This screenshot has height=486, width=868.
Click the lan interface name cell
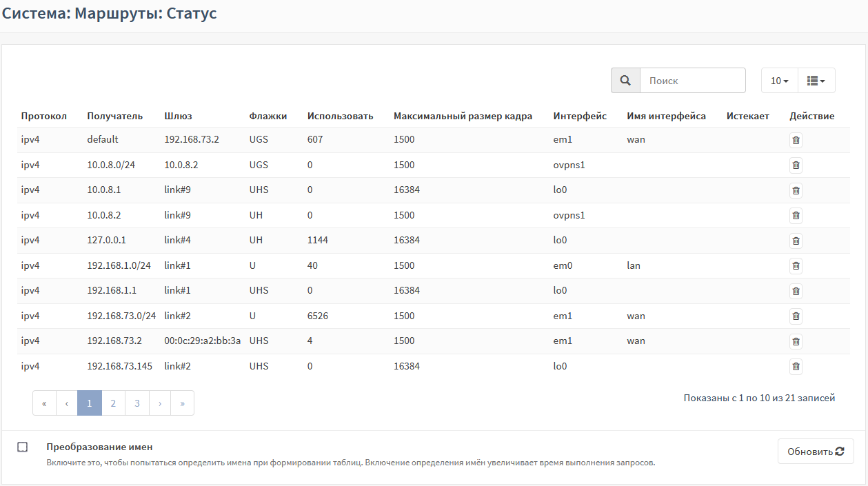tap(634, 265)
